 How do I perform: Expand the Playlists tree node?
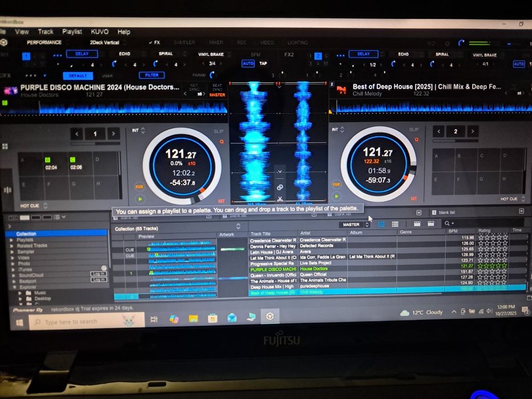pos(11,240)
